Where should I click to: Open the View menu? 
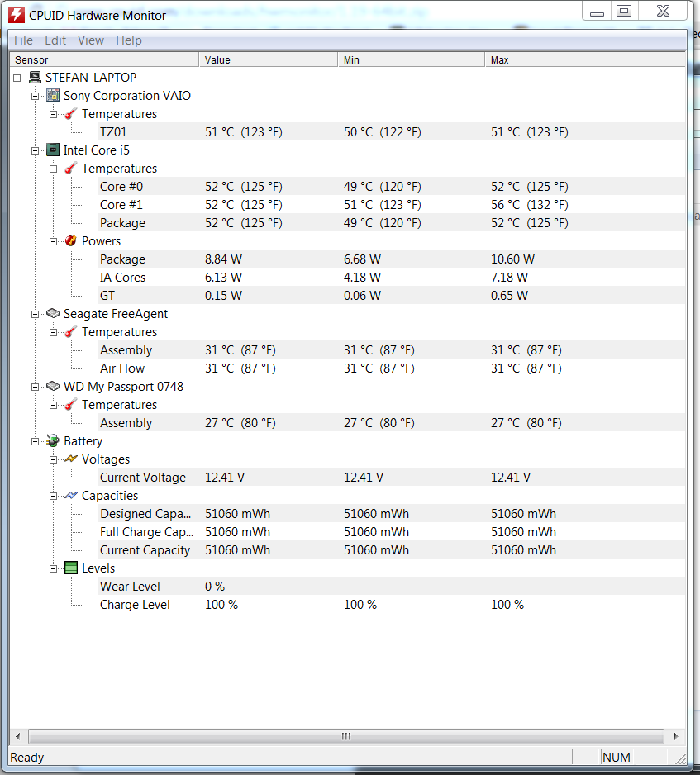[x=90, y=40]
